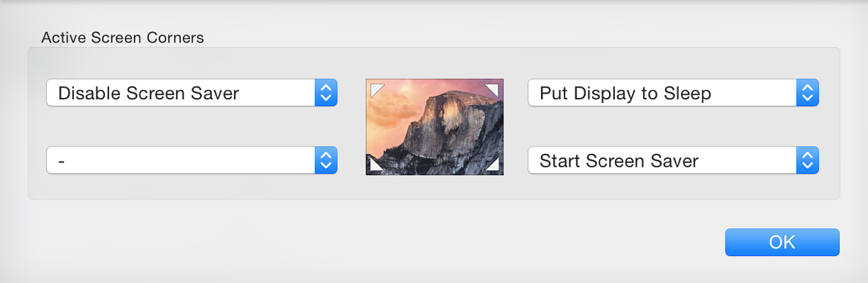Click the Yosemite desktop preview thumbnail

coord(435,127)
